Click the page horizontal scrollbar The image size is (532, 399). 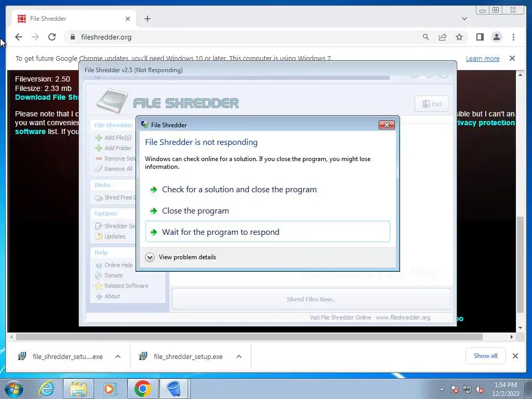pyautogui.click(x=249, y=337)
